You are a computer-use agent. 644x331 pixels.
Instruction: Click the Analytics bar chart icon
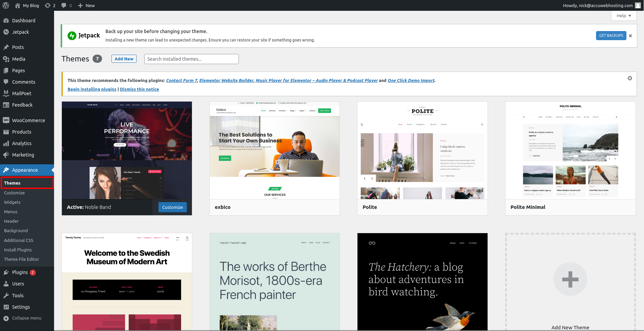6,143
